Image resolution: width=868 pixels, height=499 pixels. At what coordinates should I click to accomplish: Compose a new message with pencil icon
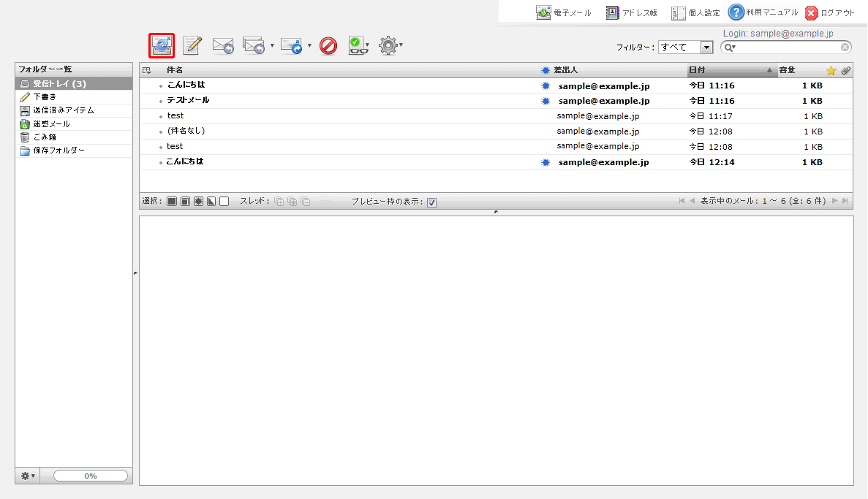(192, 45)
